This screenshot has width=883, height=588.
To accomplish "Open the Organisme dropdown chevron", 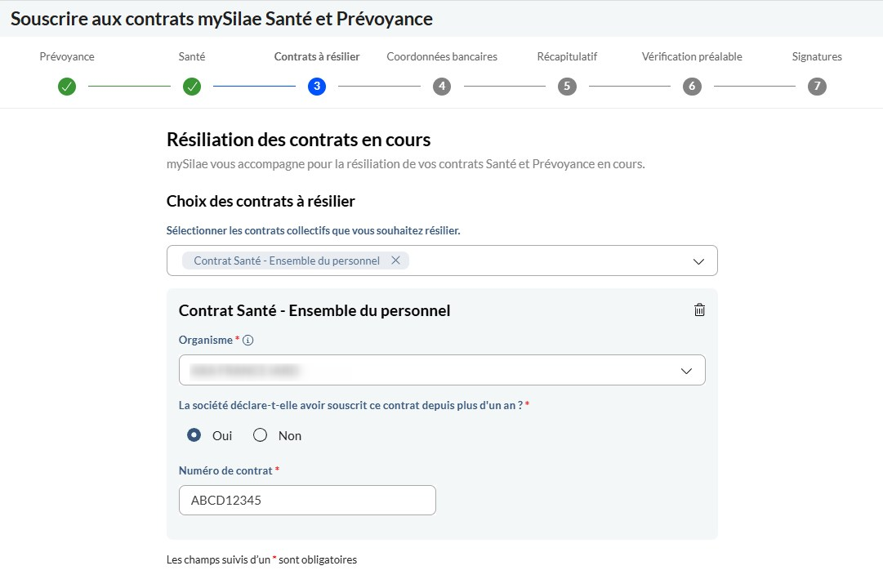I will 686,371.
